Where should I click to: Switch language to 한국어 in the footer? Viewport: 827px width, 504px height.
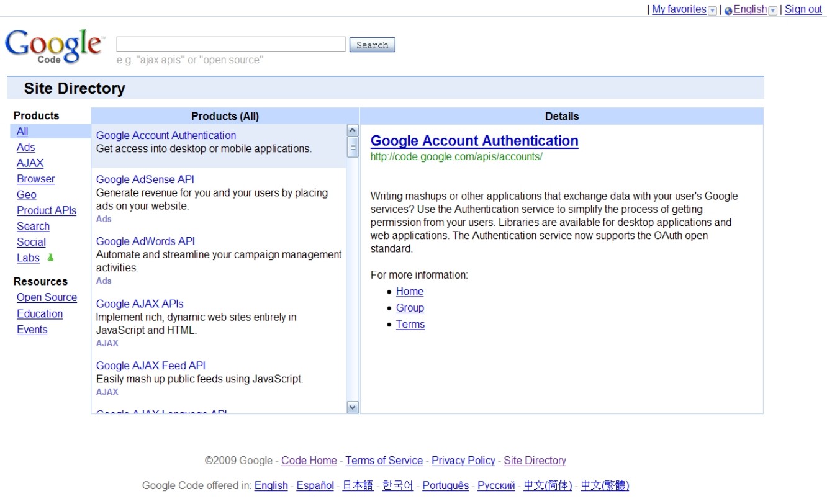(x=398, y=485)
